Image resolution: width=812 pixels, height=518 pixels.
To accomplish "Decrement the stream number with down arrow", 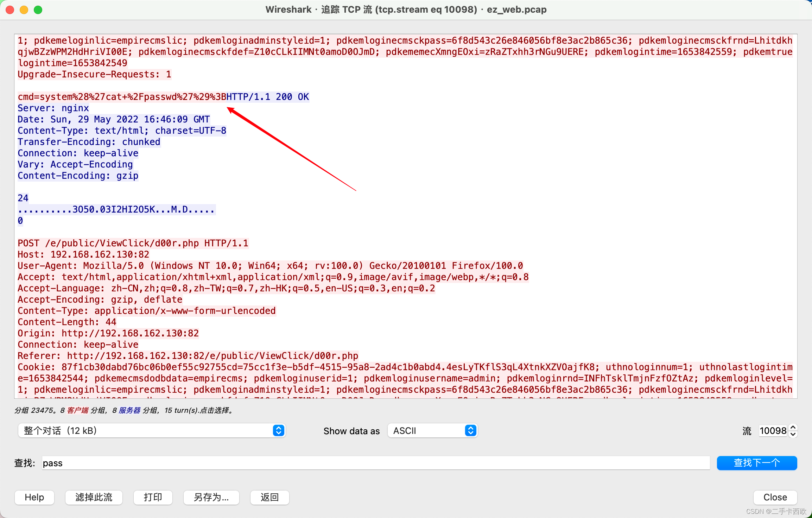I will (x=793, y=434).
